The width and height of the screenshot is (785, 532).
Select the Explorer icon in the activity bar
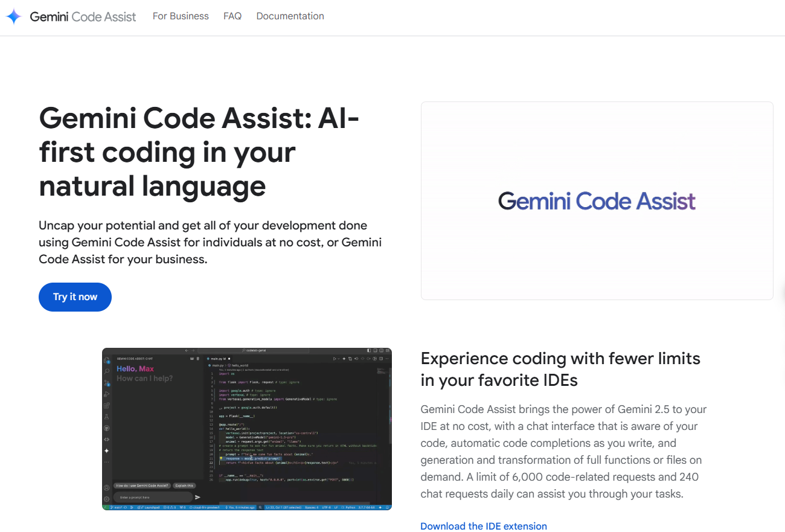point(106,359)
